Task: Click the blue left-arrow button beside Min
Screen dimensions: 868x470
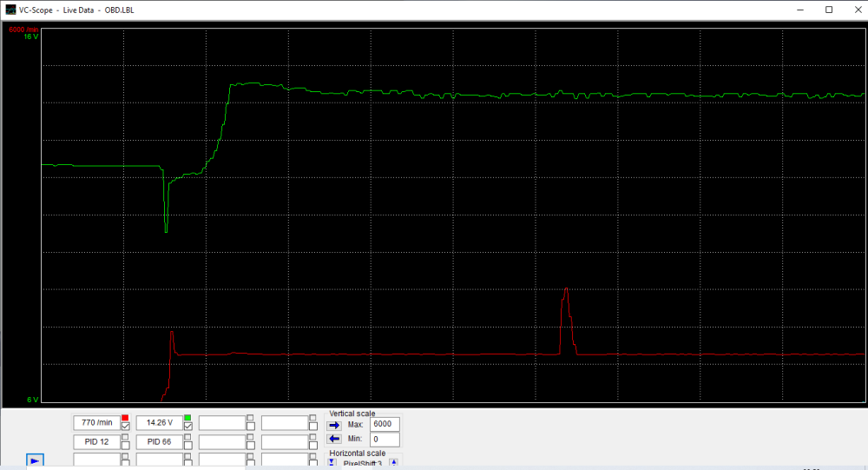Action: 334,439
